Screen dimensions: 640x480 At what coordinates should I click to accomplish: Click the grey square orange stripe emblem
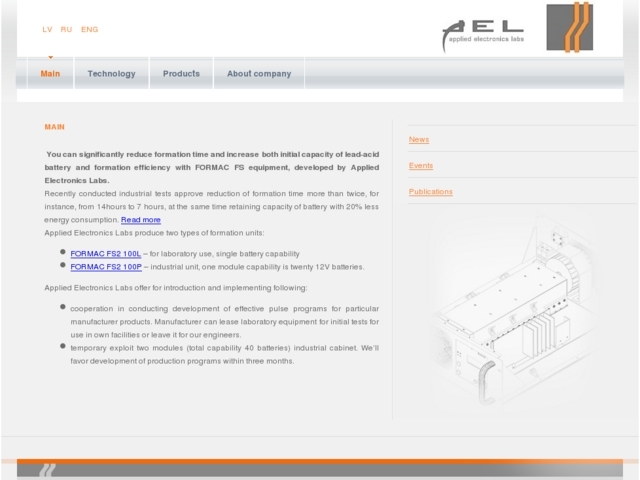coord(570,27)
